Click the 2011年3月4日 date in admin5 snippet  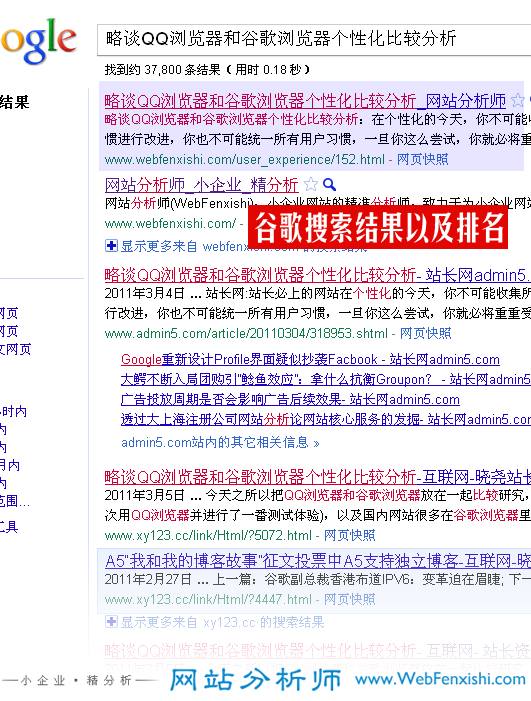click(x=144, y=293)
